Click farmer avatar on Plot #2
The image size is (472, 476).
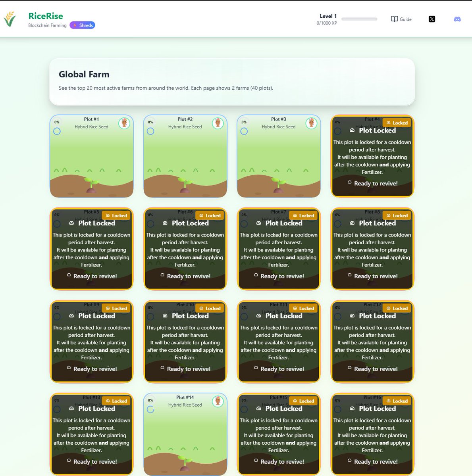(218, 123)
